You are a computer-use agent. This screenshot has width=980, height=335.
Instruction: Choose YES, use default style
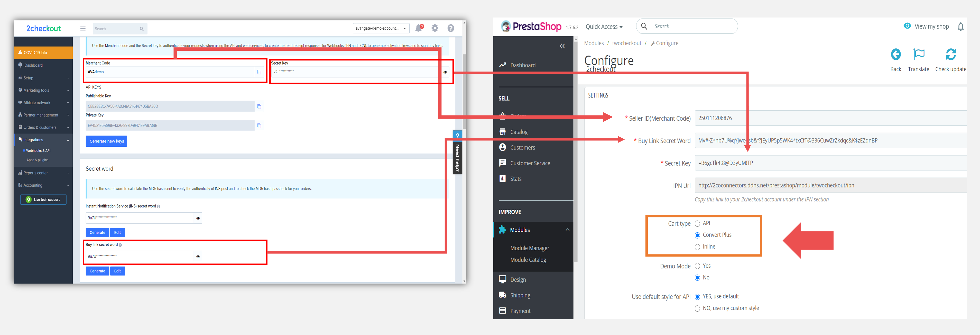[x=697, y=297]
